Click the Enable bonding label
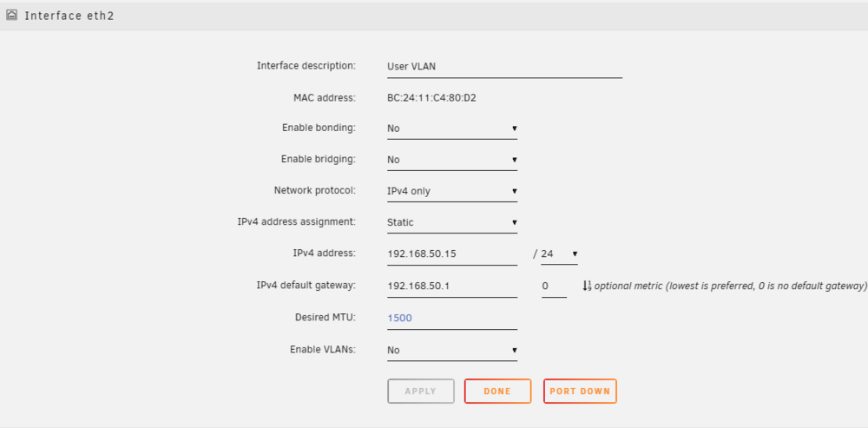This screenshot has height=428, width=868. click(x=319, y=128)
